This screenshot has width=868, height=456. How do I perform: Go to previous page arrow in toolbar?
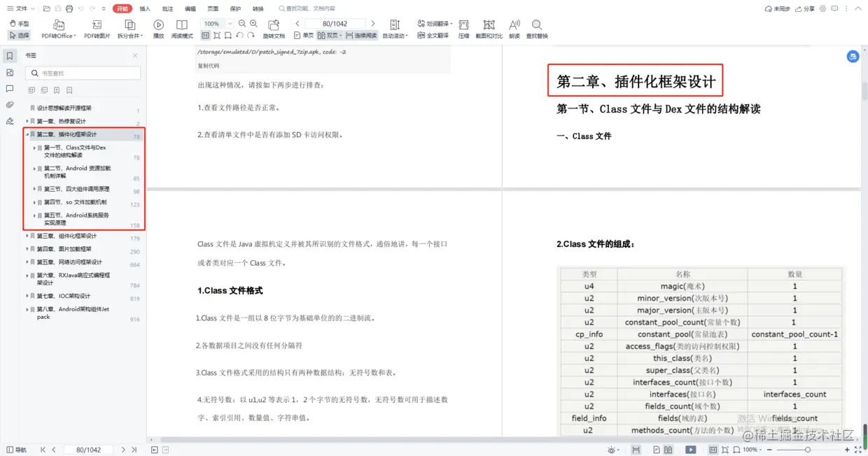click(297, 24)
